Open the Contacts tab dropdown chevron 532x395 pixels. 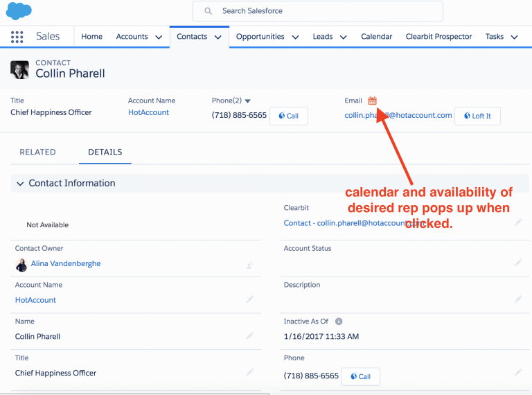(x=218, y=37)
